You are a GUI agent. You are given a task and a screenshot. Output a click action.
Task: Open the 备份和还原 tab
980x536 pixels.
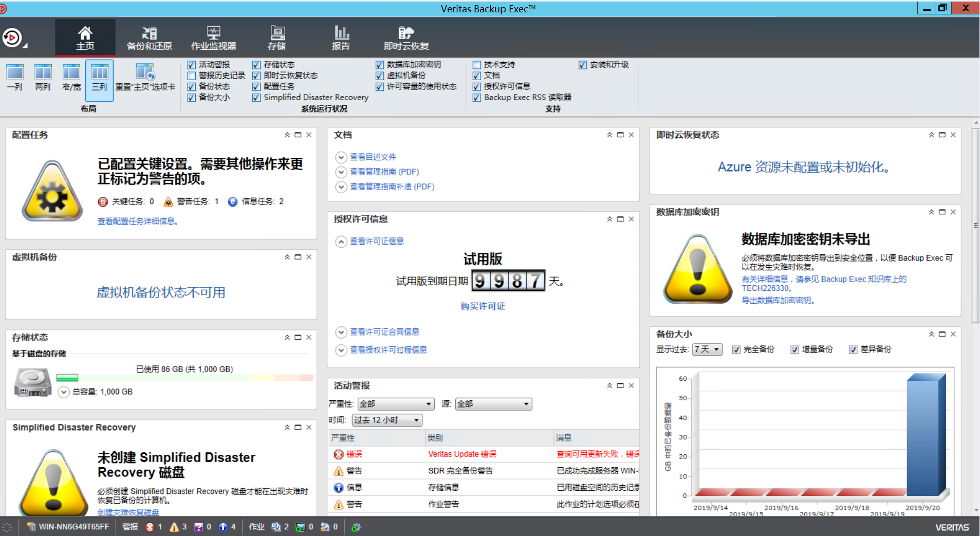click(x=150, y=38)
